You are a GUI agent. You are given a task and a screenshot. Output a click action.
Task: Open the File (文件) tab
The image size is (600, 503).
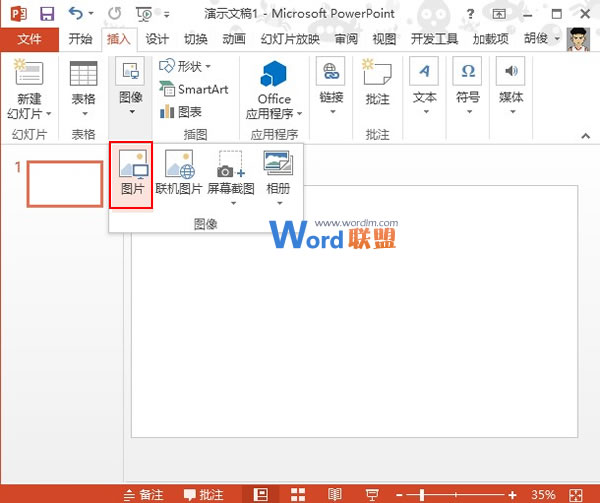[x=29, y=39]
